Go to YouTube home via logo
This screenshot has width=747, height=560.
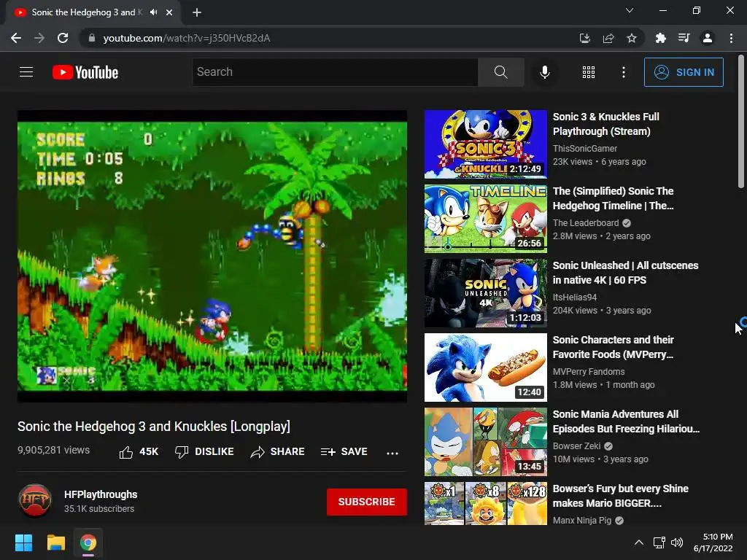point(85,72)
